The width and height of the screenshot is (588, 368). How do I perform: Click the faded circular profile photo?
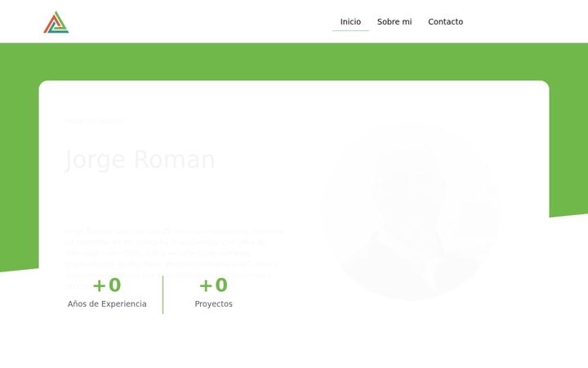point(412,212)
